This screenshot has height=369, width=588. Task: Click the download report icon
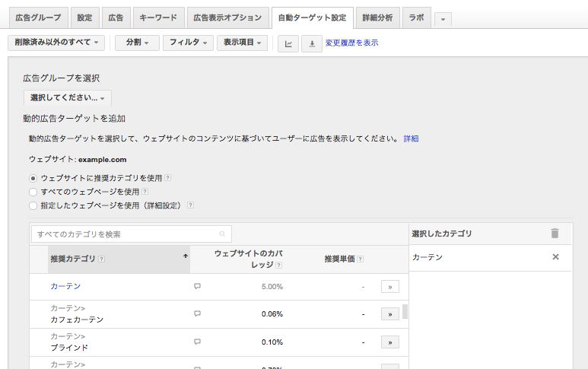(312, 43)
